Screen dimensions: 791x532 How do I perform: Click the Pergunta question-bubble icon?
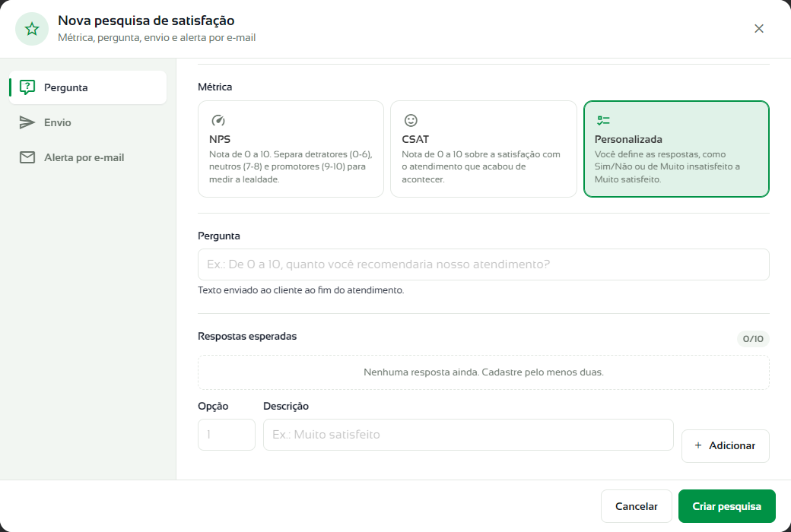[x=27, y=87]
